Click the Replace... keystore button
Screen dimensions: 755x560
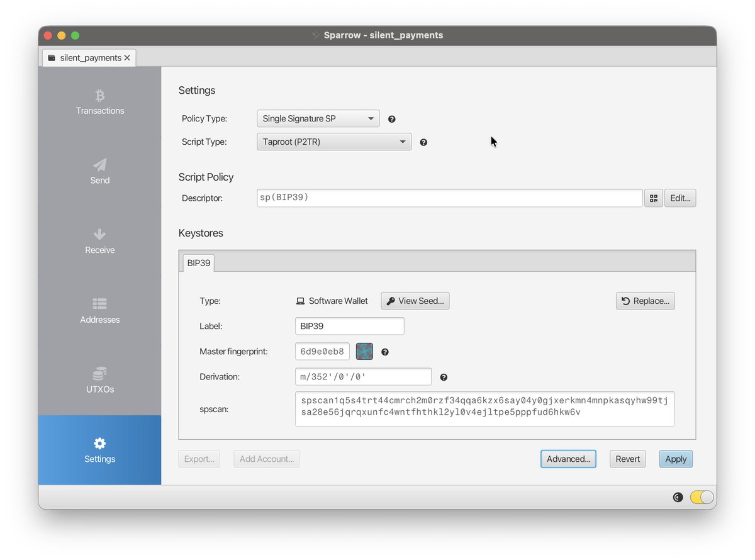coord(646,301)
